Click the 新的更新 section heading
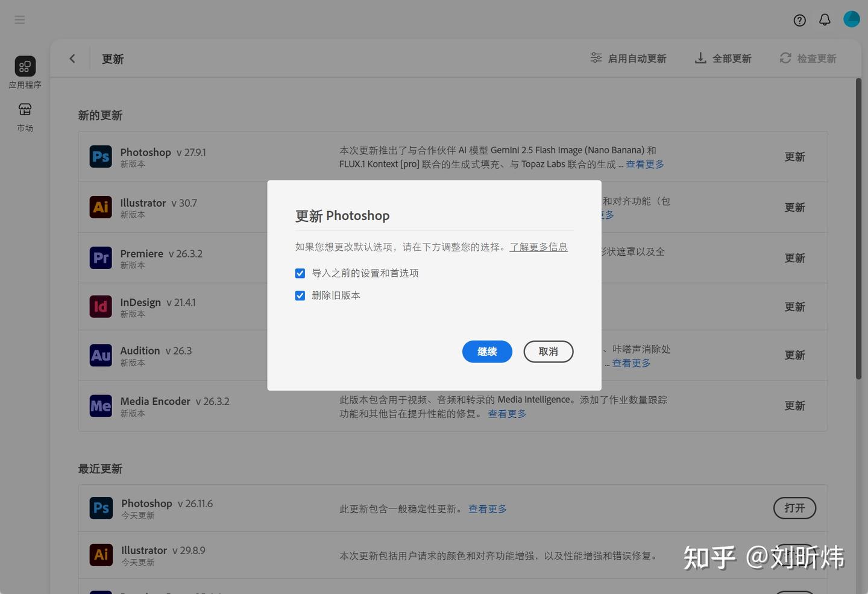Image resolution: width=868 pixels, height=594 pixels. click(x=100, y=115)
